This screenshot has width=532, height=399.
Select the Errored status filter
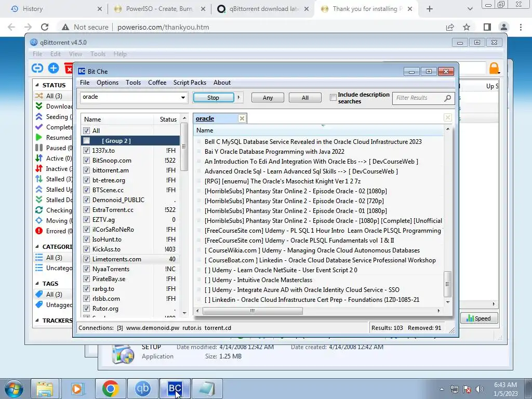click(x=54, y=231)
